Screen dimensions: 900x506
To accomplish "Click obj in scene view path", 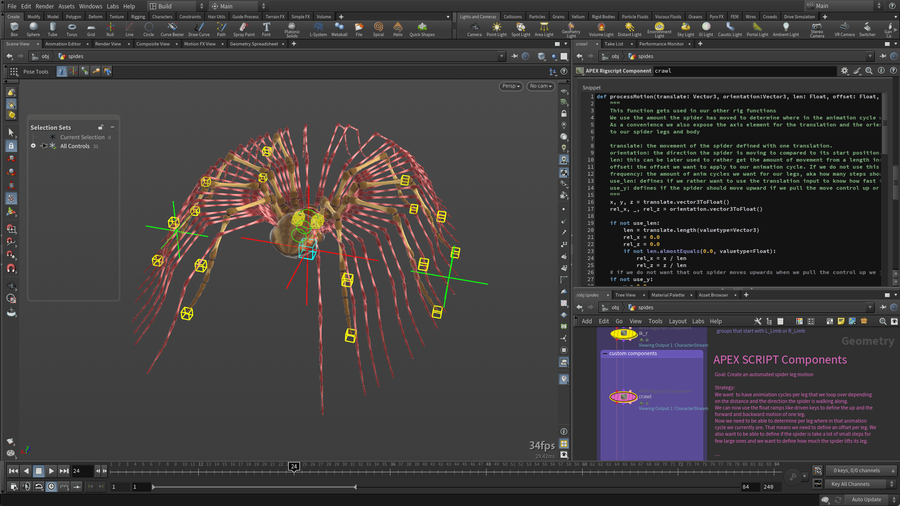I will point(45,56).
